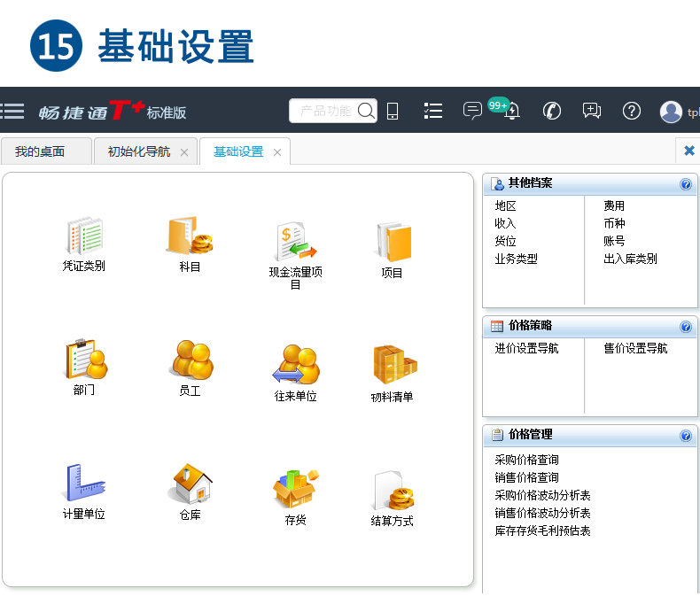Open the 现金流量项目 cash flow icon
Viewport: 700px width, 604px height.
tap(295, 242)
